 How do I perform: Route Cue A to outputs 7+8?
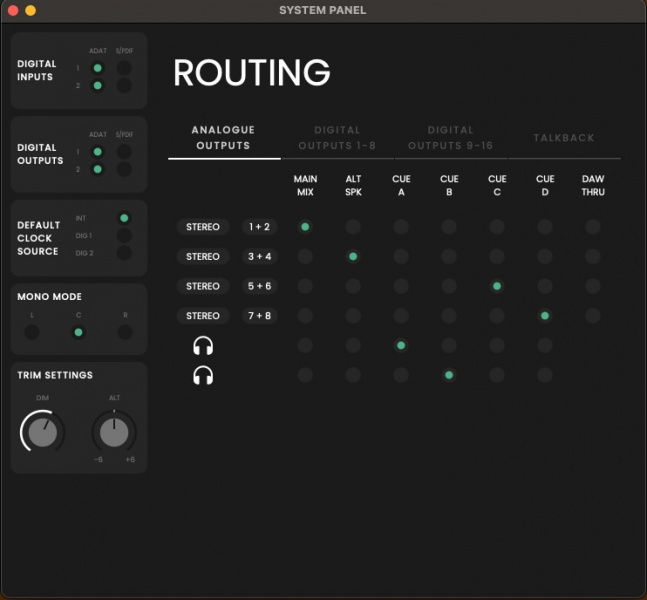tap(401, 316)
